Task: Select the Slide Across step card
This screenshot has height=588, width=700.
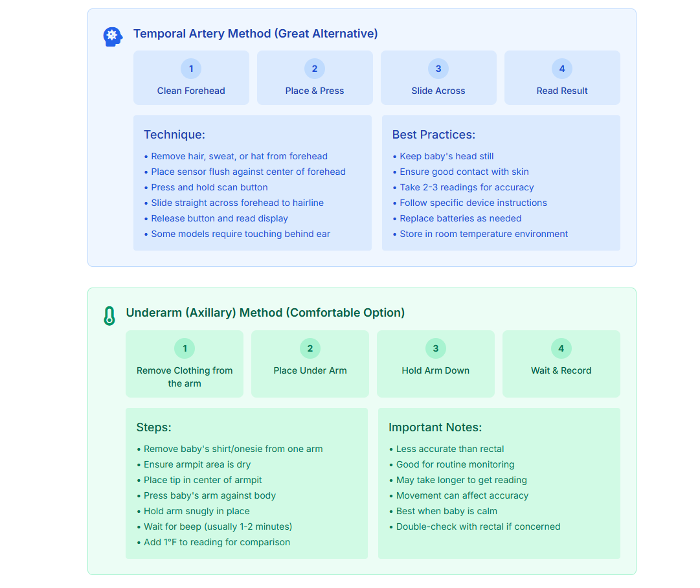Action: [438, 78]
